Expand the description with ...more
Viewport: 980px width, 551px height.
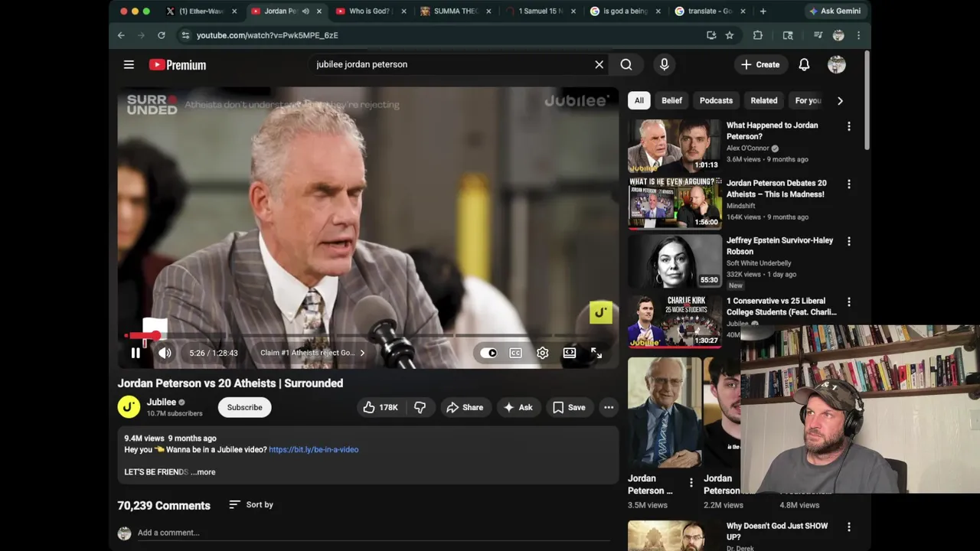coord(203,472)
